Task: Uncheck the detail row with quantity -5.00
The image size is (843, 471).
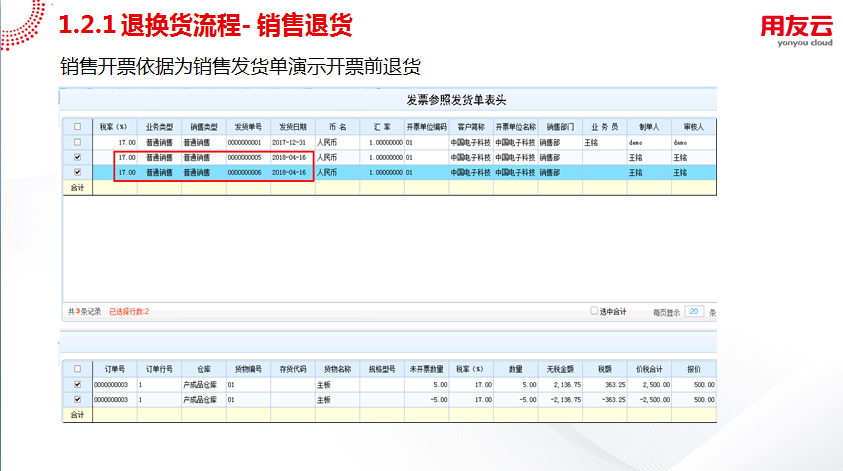Action: tap(77, 399)
